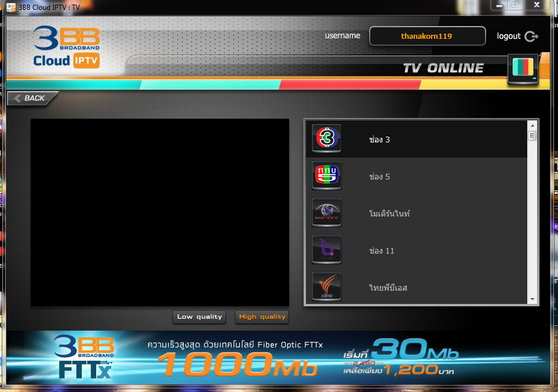The height and width of the screenshot is (392, 558).
Task: Go back with the BACK button
Action: (x=32, y=98)
